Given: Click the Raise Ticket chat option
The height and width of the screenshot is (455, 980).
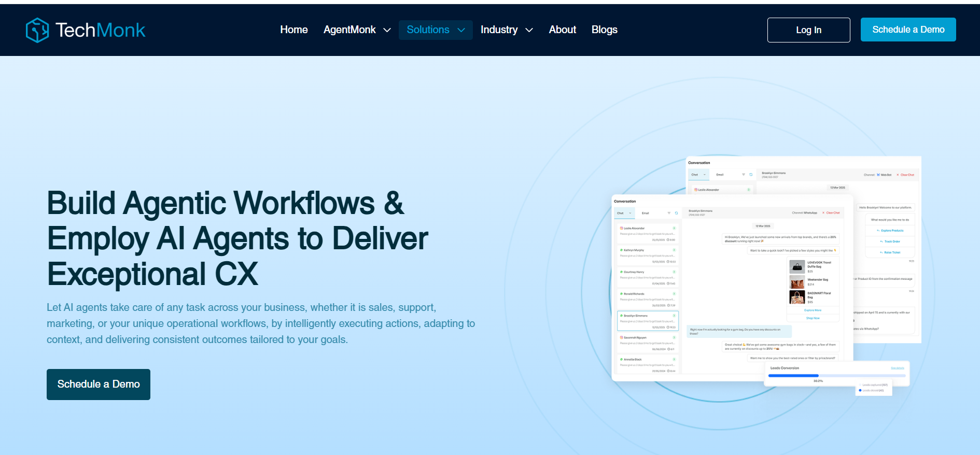Looking at the screenshot, I should coord(890,252).
